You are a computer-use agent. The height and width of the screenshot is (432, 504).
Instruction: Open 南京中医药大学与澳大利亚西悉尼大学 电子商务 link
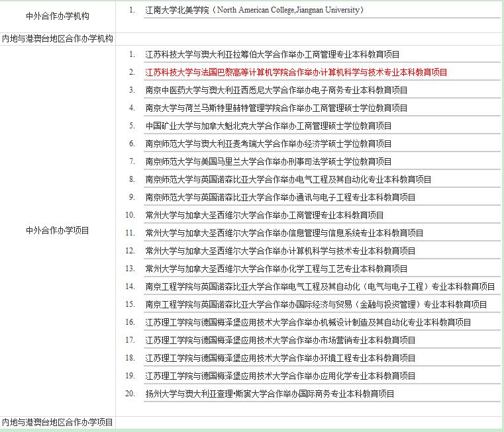(x=276, y=90)
